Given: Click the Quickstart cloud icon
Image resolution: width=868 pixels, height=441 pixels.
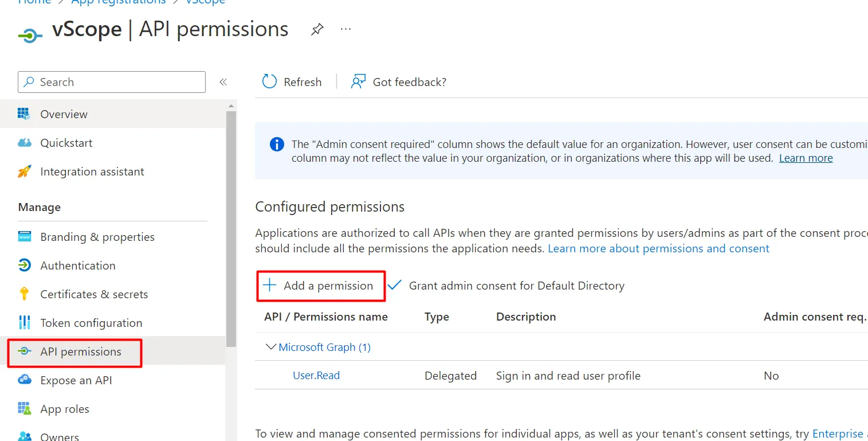Looking at the screenshot, I should 24,142.
